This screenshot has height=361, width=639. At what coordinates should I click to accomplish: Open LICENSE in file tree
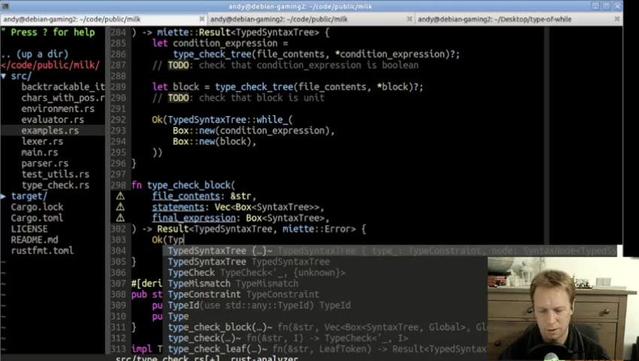[29, 229]
